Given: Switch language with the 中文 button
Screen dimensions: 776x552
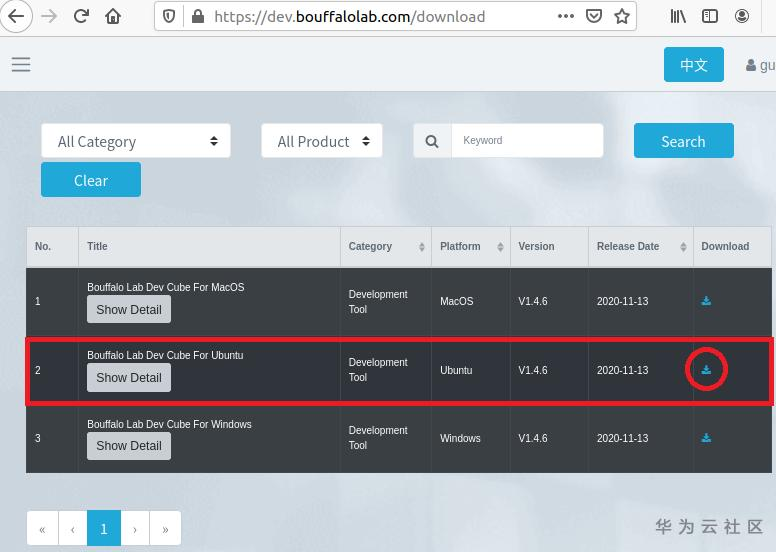Looking at the screenshot, I should click(x=694, y=65).
